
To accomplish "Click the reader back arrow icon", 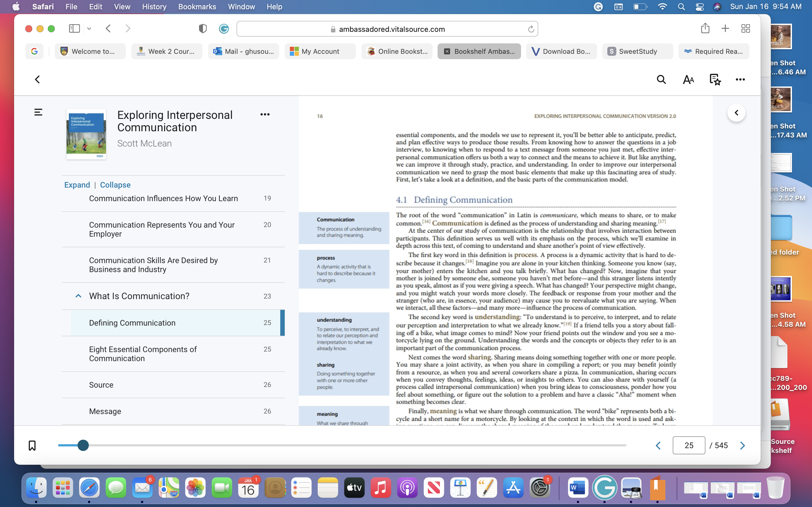I will (x=37, y=79).
